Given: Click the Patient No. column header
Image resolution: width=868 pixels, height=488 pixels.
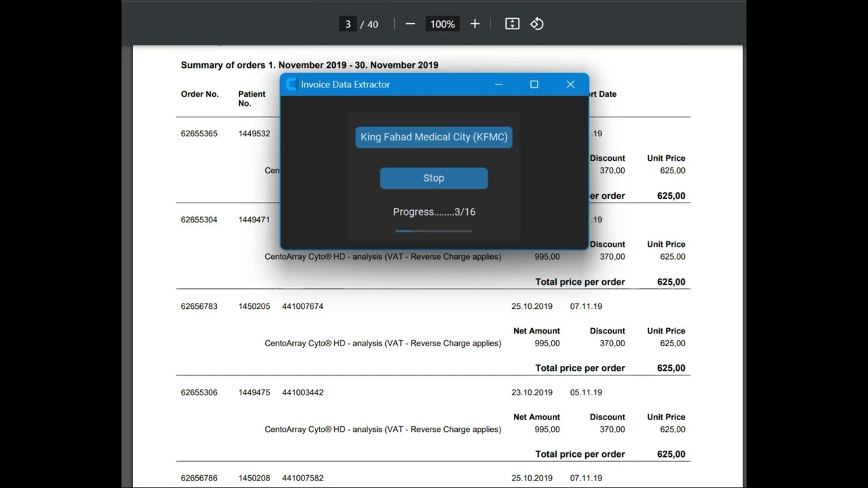Looking at the screenshot, I should click(x=252, y=99).
